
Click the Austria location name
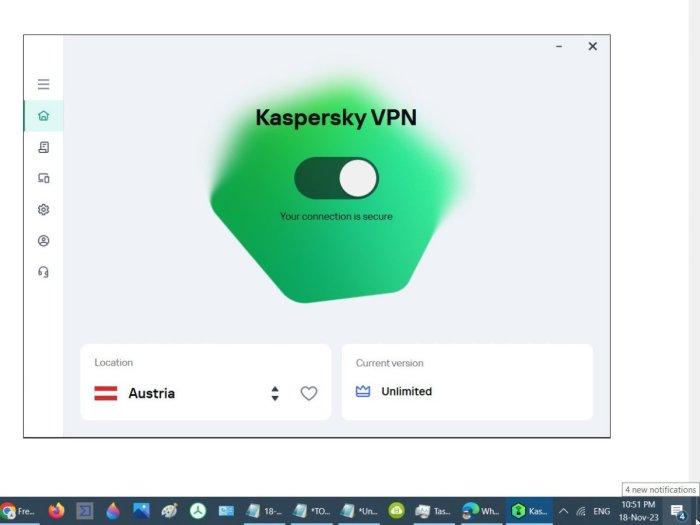coord(152,393)
